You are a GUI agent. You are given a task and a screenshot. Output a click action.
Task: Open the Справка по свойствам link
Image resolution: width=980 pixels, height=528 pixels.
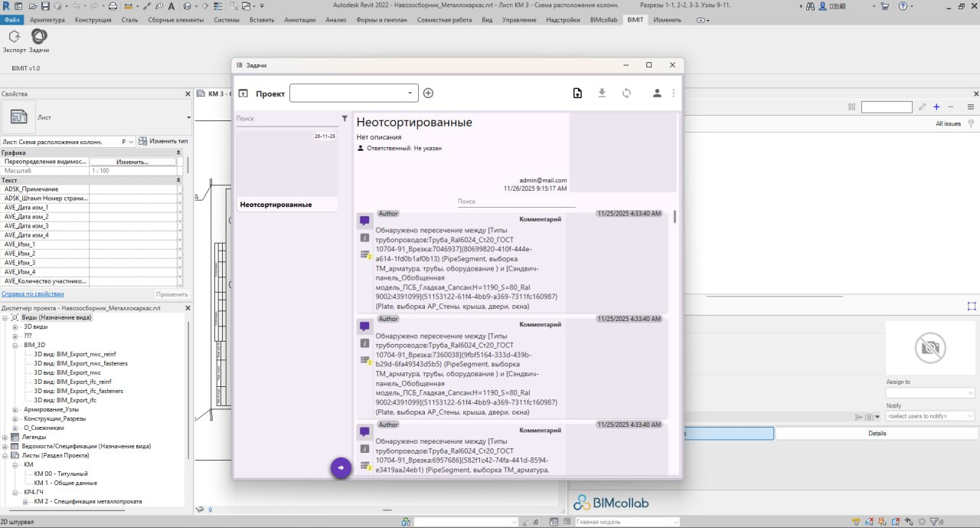tap(33, 294)
